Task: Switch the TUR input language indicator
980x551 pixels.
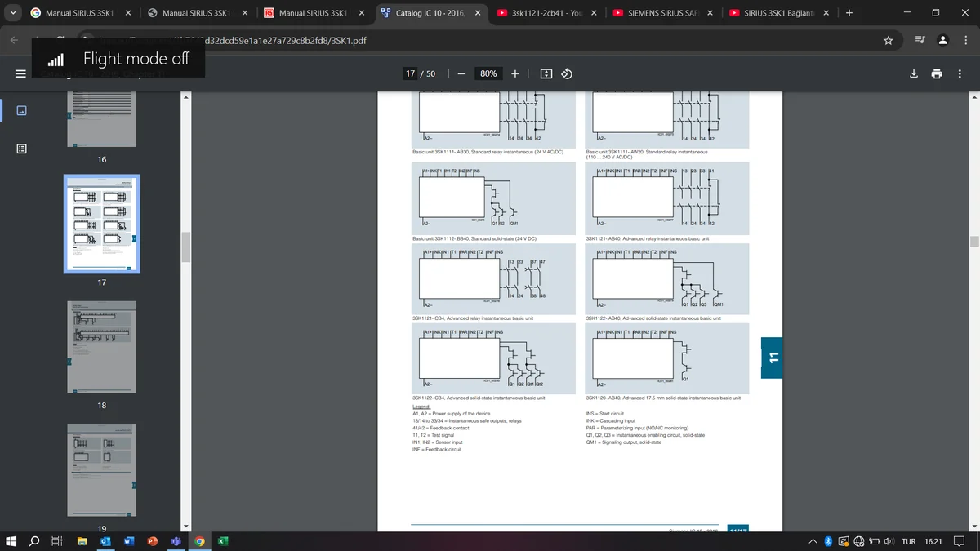Action: (x=908, y=541)
